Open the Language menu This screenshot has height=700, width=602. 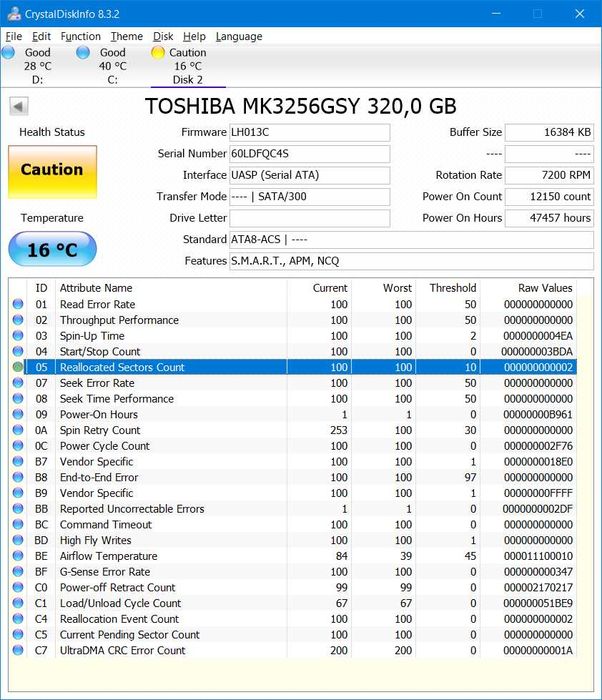coord(239,36)
